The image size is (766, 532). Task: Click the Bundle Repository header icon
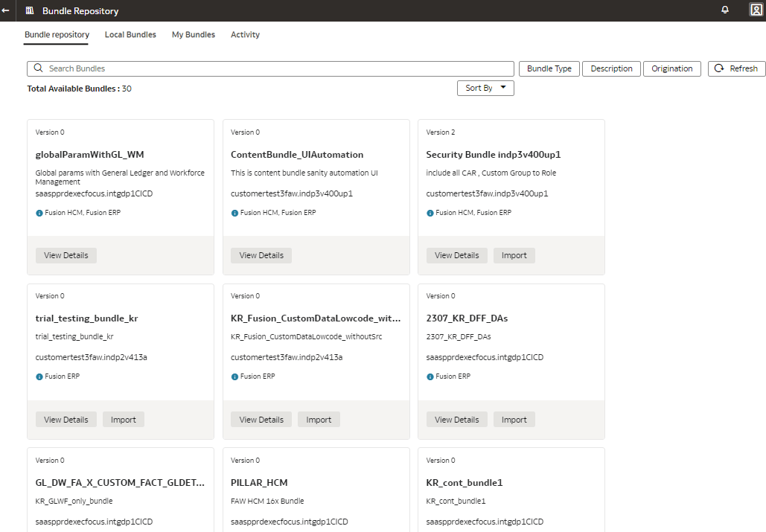pyautogui.click(x=29, y=10)
